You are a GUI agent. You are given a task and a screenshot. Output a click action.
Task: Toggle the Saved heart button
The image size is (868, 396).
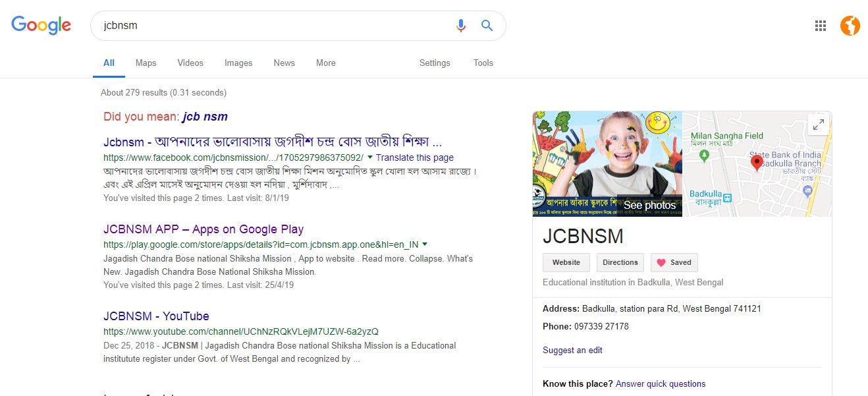(674, 262)
